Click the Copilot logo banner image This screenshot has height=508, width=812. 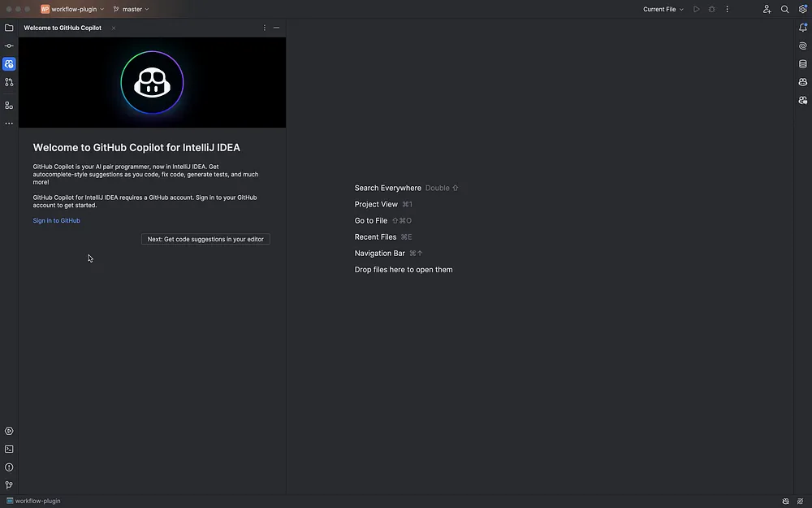point(153,82)
